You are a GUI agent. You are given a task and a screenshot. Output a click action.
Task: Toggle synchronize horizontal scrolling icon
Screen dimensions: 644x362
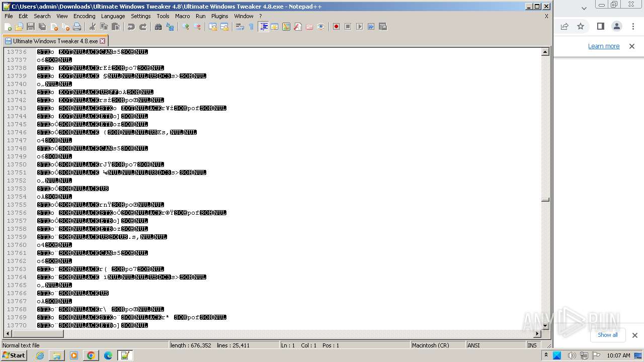tap(224, 27)
